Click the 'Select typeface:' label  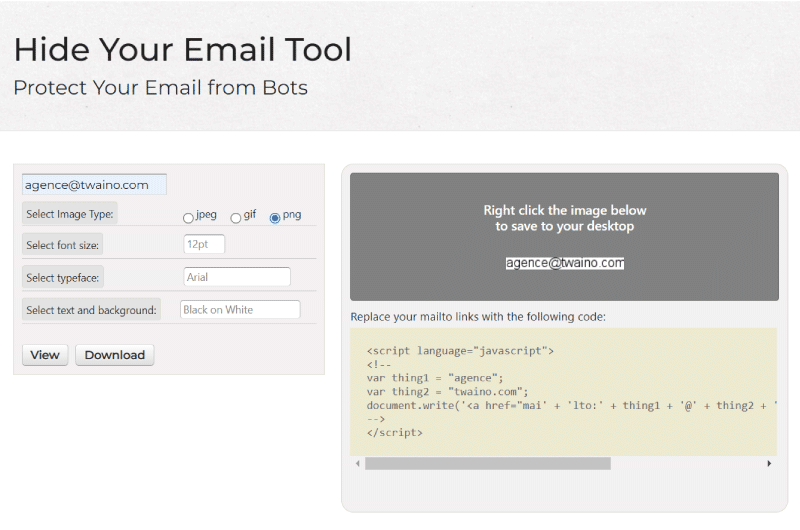(x=63, y=278)
